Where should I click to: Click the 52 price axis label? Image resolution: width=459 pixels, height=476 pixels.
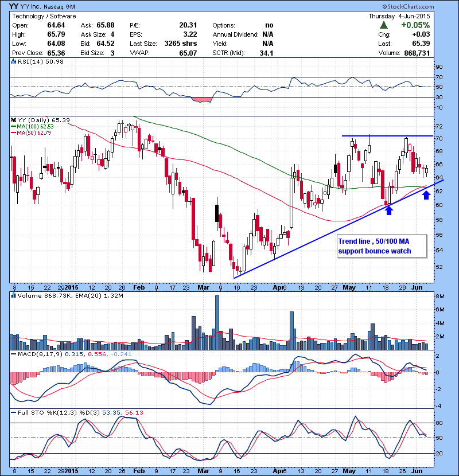pyautogui.click(x=439, y=267)
